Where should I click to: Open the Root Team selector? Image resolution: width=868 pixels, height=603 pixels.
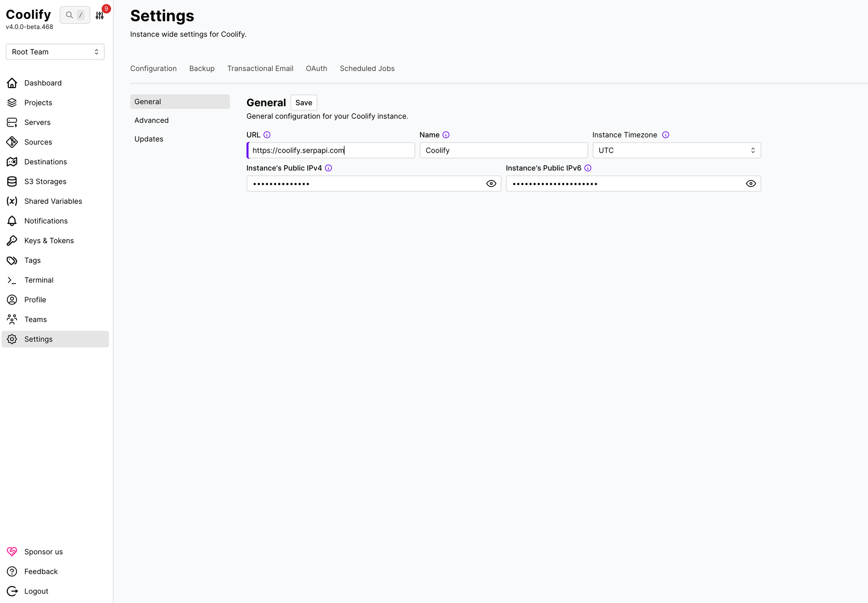(55, 52)
